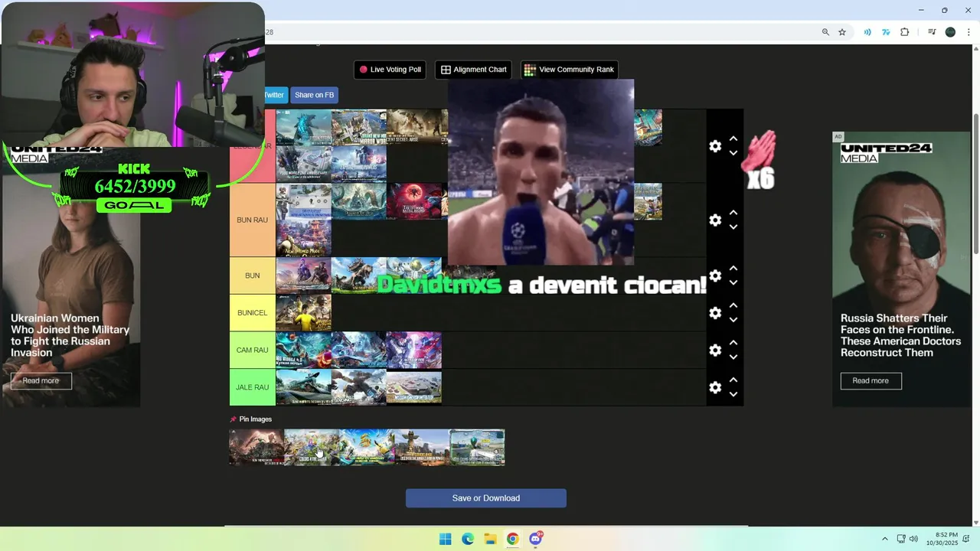Pick the first image in BUN tier
Image resolution: width=980 pixels, height=551 pixels.
pyautogui.click(x=304, y=275)
